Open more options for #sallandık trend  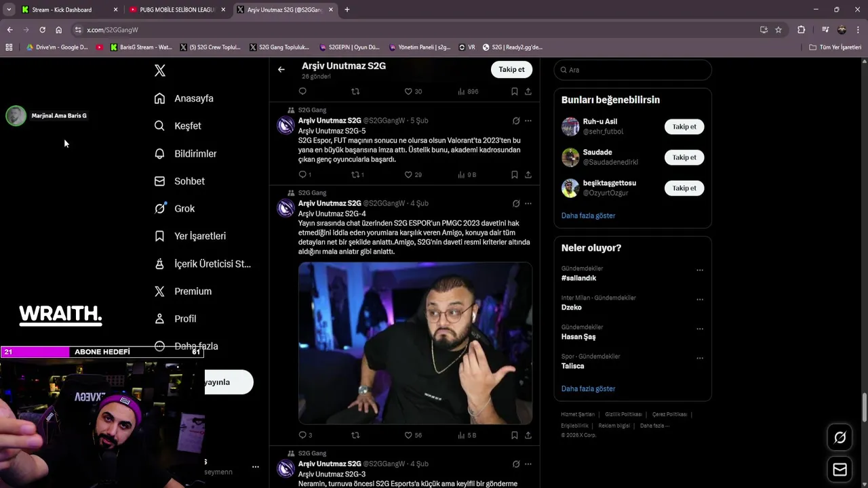click(x=700, y=270)
